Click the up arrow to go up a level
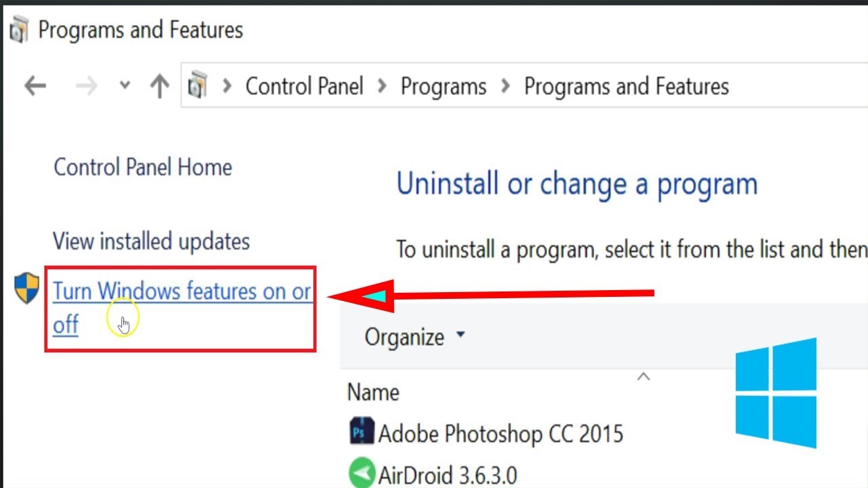 tap(158, 85)
